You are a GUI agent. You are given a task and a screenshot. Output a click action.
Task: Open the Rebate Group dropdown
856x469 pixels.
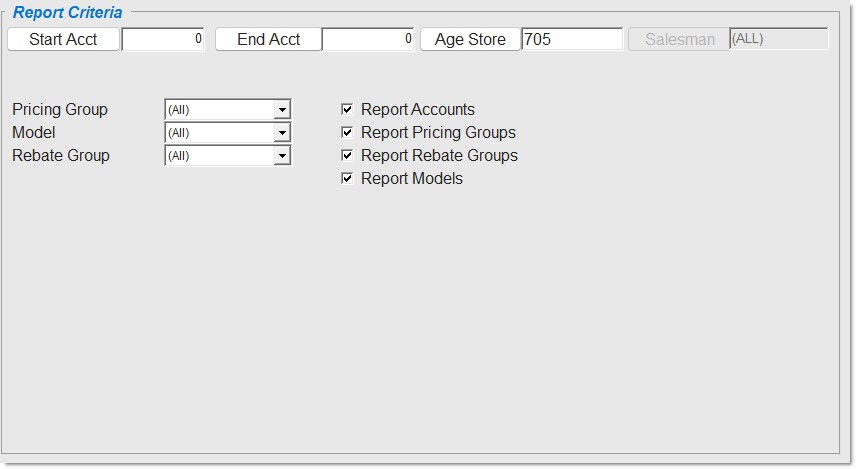click(x=282, y=156)
